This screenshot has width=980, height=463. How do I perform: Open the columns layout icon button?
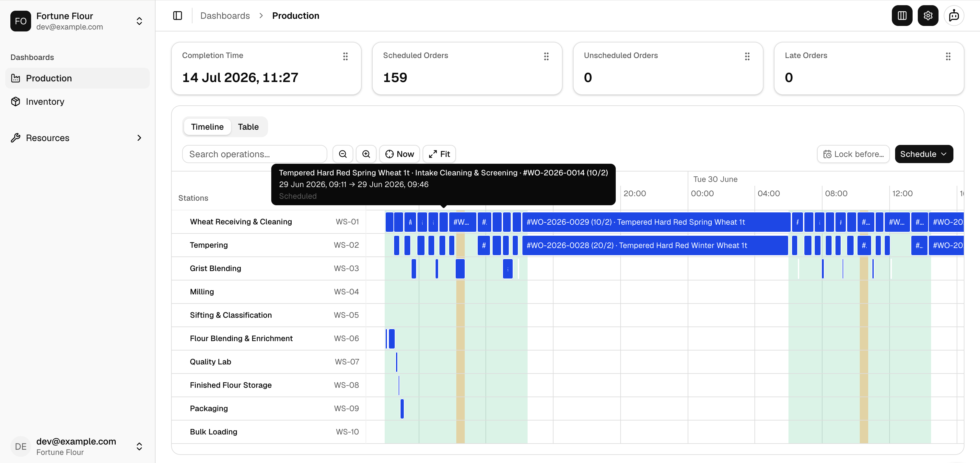click(x=902, y=16)
